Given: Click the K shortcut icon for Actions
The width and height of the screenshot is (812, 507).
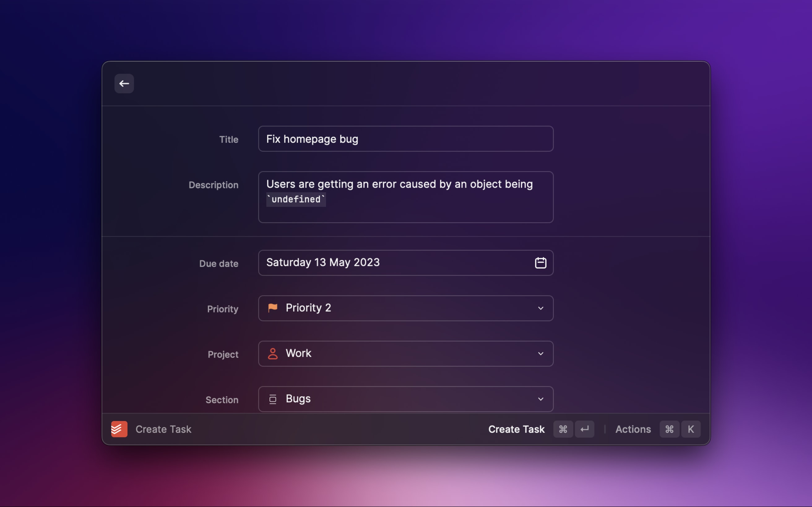Looking at the screenshot, I should tap(690, 428).
